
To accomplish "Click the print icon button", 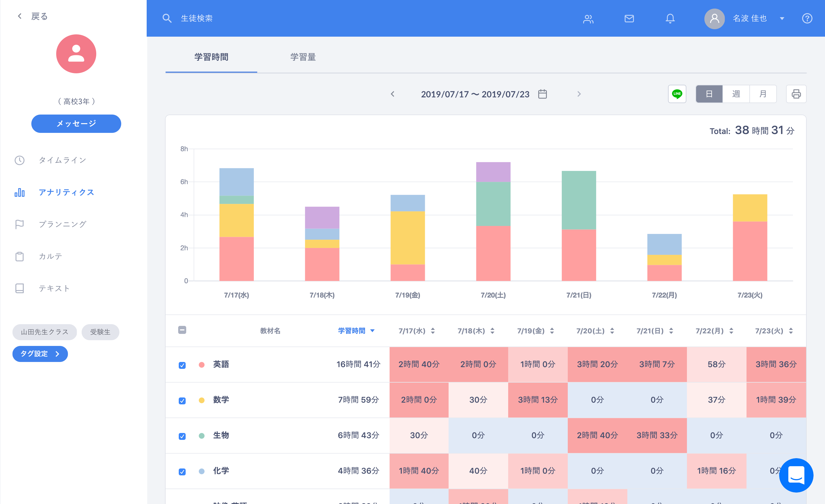I will coord(796,94).
